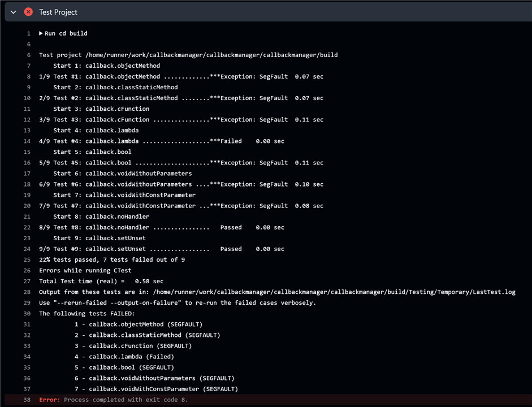The width and height of the screenshot is (532, 407).
Task: Collapse the Test Project step chevron
Action: [14, 12]
